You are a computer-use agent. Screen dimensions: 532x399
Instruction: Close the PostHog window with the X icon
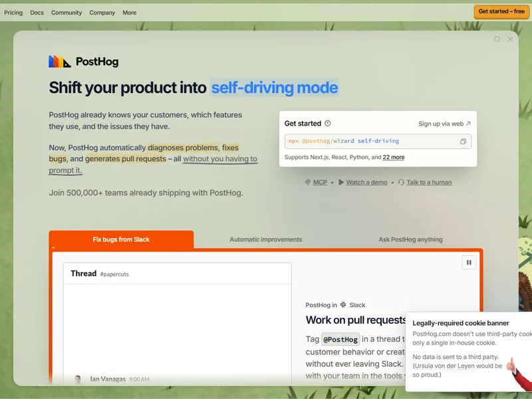coord(510,39)
